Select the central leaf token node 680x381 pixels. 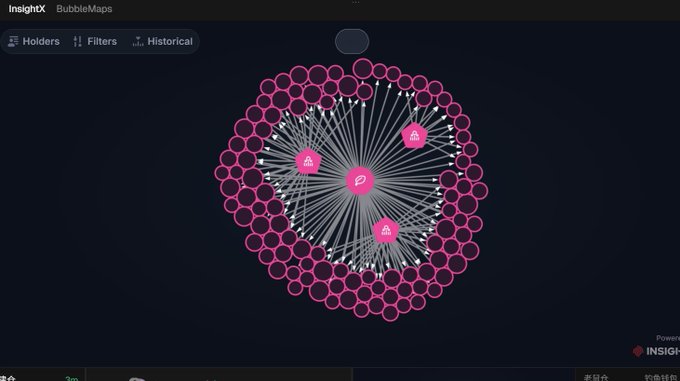click(x=360, y=180)
